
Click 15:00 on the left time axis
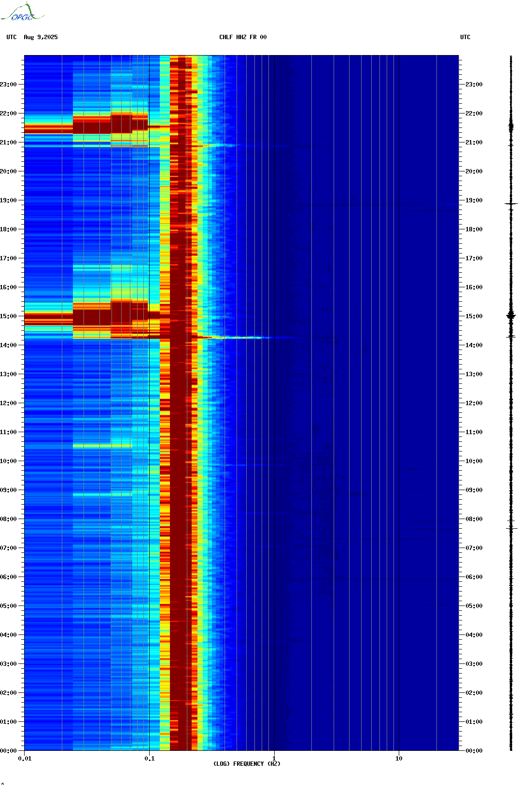(8, 316)
